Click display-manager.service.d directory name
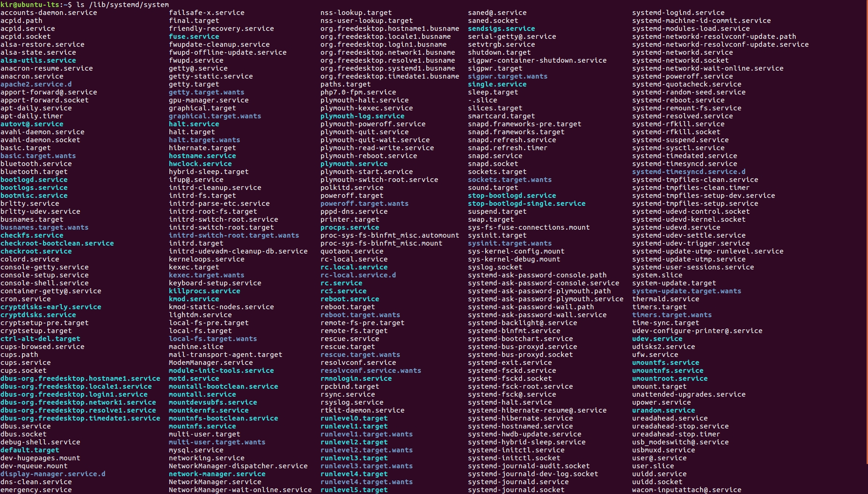Screen dimensions: 868x494 53,474
